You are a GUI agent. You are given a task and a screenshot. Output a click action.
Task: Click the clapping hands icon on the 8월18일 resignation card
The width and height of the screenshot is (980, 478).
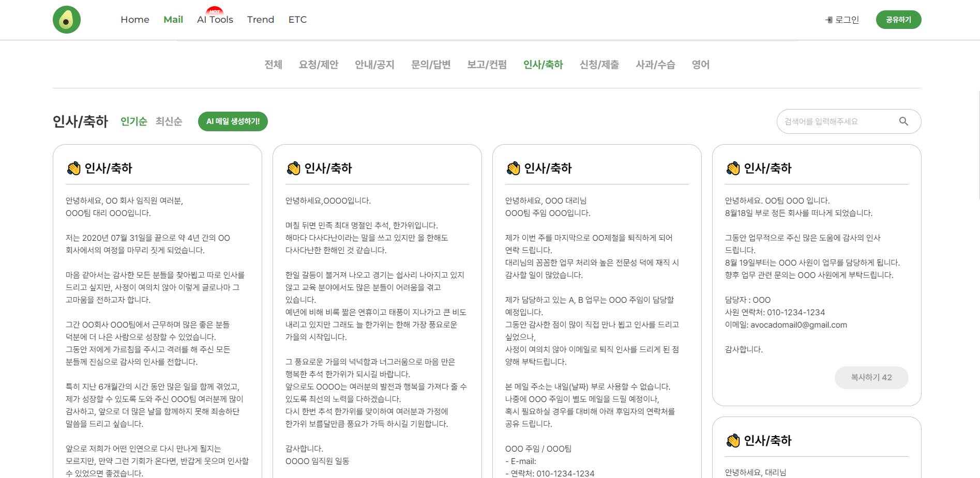[733, 168]
